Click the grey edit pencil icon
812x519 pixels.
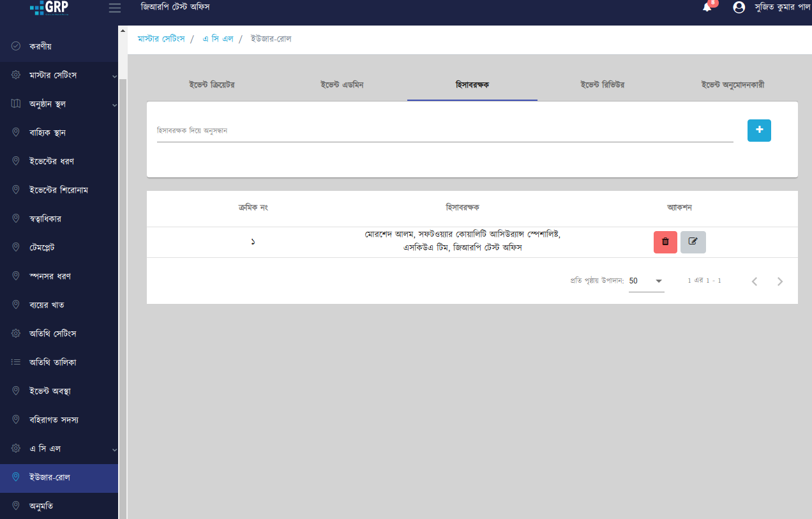[693, 242]
